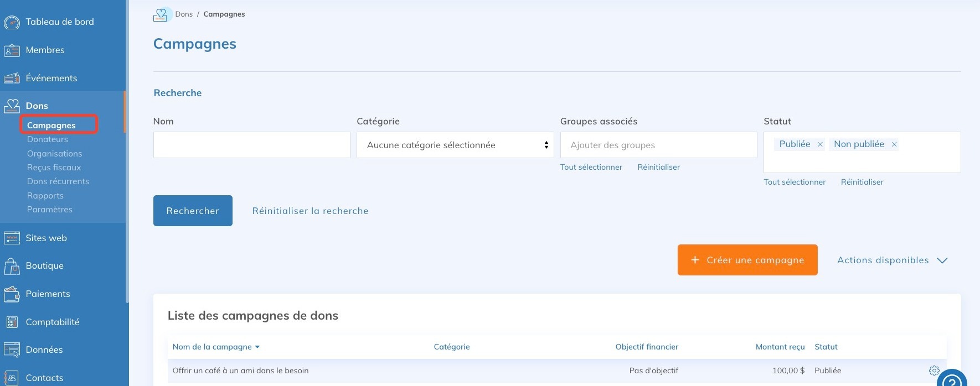Click the Sites web icon
Viewport: 980px width, 386px height.
12,238
